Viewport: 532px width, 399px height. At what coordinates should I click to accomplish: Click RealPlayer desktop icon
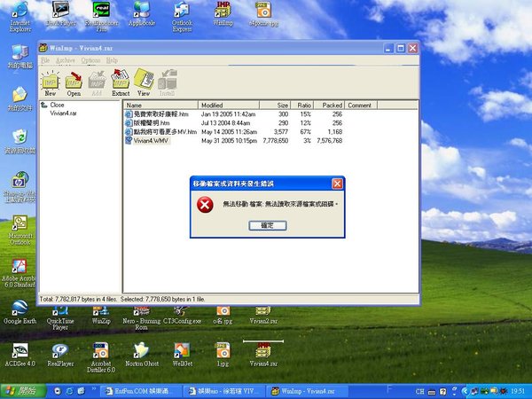pos(60,355)
